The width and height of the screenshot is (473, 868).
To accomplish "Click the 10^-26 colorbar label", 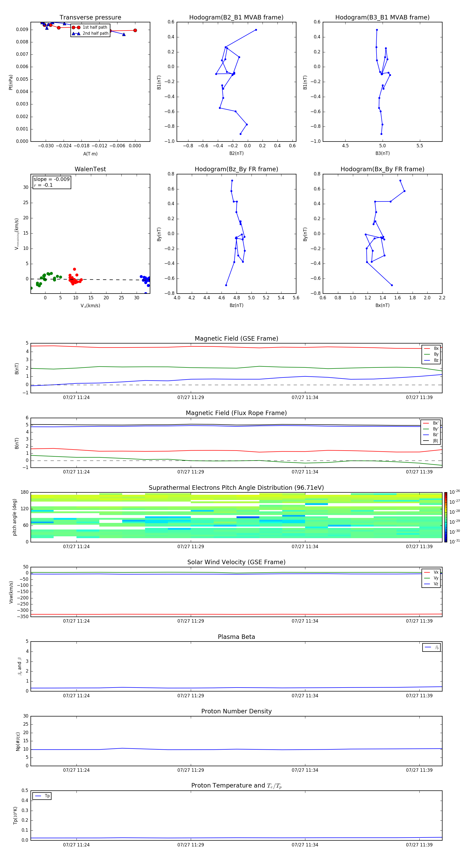I will pyautogui.click(x=455, y=492).
